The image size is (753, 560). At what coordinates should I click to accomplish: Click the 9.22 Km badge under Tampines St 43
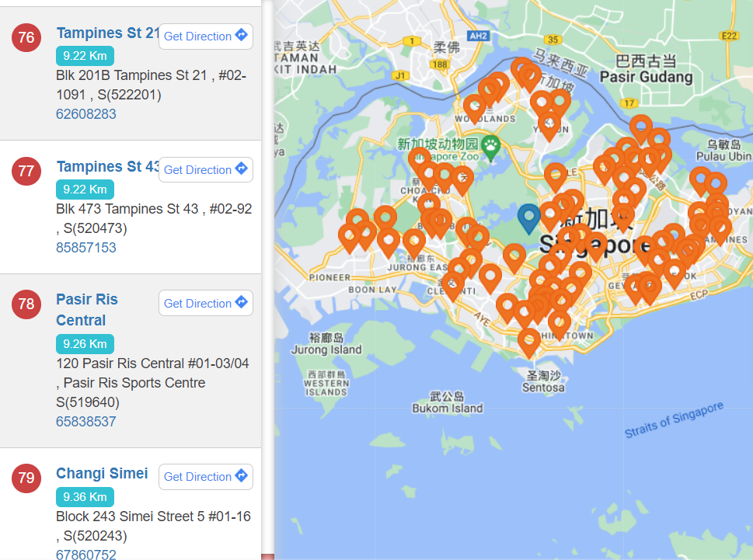point(85,189)
